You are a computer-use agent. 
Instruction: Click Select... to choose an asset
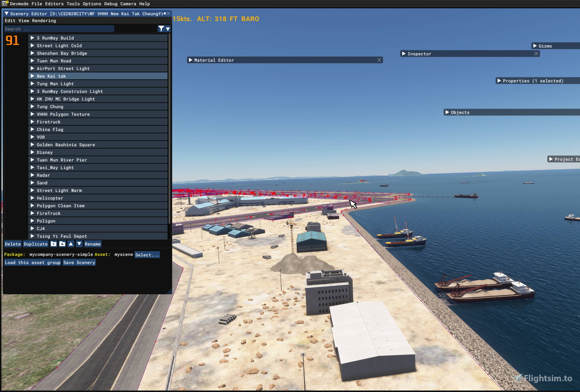click(x=147, y=255)
